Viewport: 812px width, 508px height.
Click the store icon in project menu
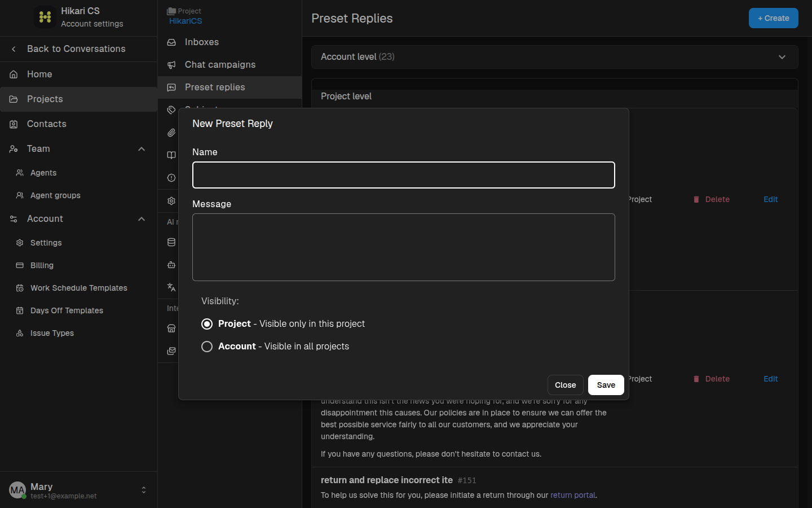click(171, 329)
